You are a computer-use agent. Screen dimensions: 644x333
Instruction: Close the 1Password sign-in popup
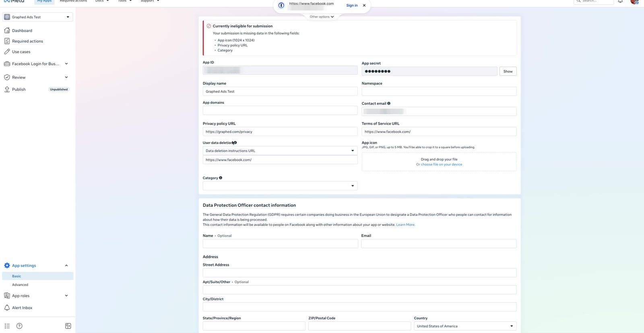(364, 5)
